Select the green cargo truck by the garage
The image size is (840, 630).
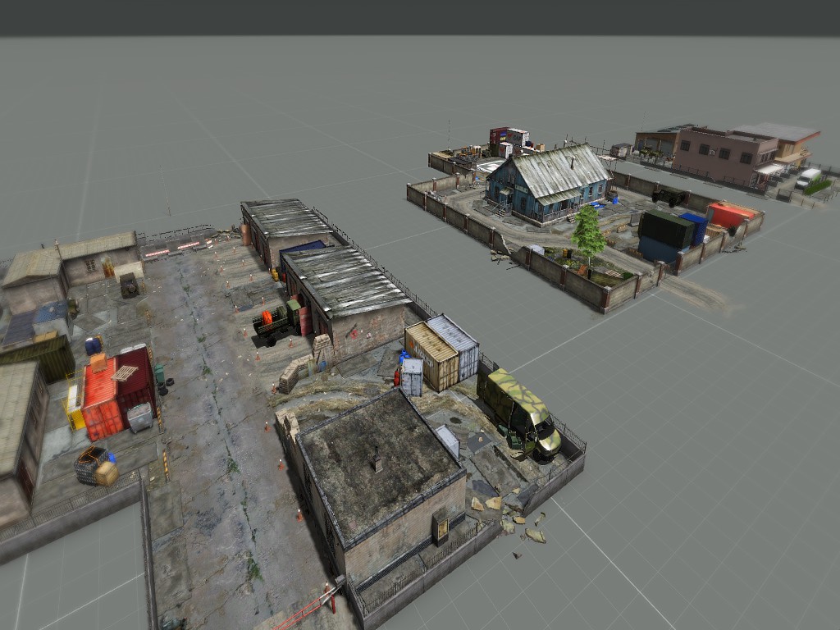pyautogui.click(x=277, y=322)
